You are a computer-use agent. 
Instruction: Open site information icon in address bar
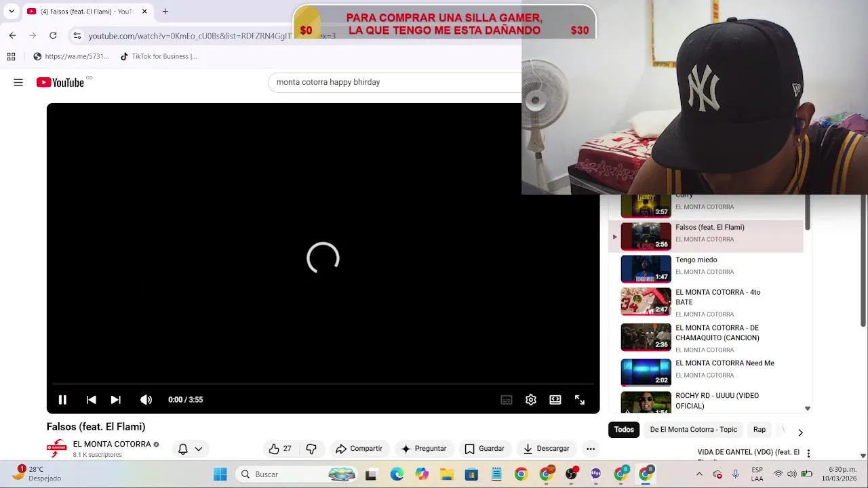pyautogui.click(x=77, y=35)
